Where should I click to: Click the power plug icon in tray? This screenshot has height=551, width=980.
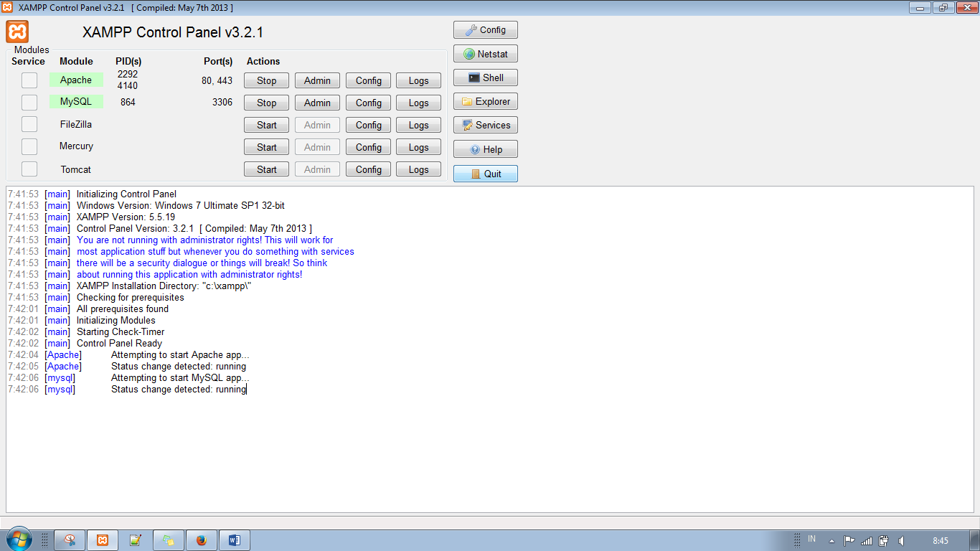(883, 540)
